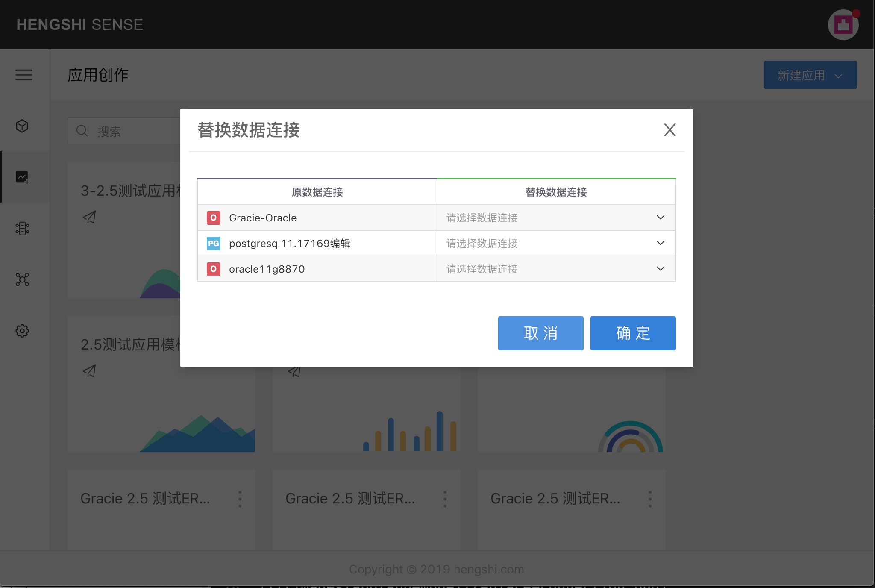Close the 替换数据连接 dialog with X
Image resolution: width=875 pixels, height=588 pixels.
coord(669,130)
